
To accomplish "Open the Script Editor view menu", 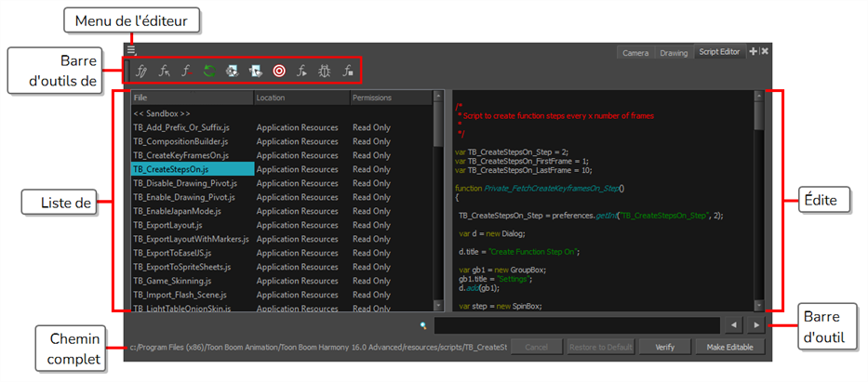I will pos(132,50).
